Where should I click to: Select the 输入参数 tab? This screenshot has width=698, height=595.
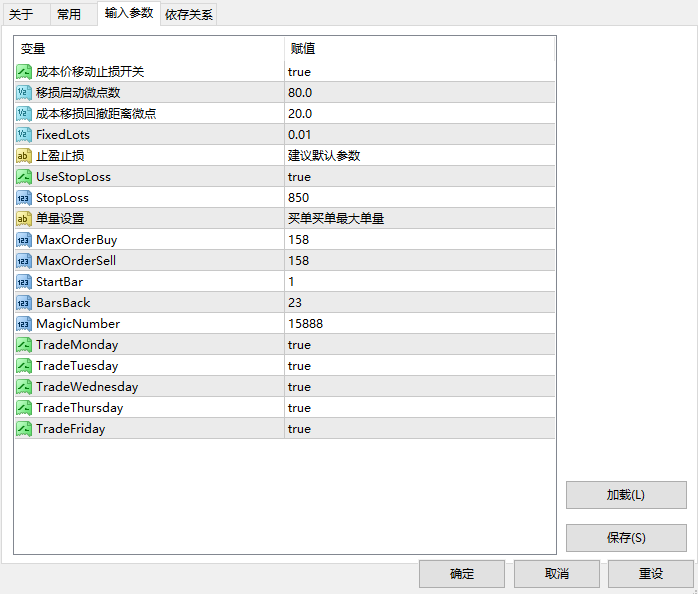(x=129, y=13)
